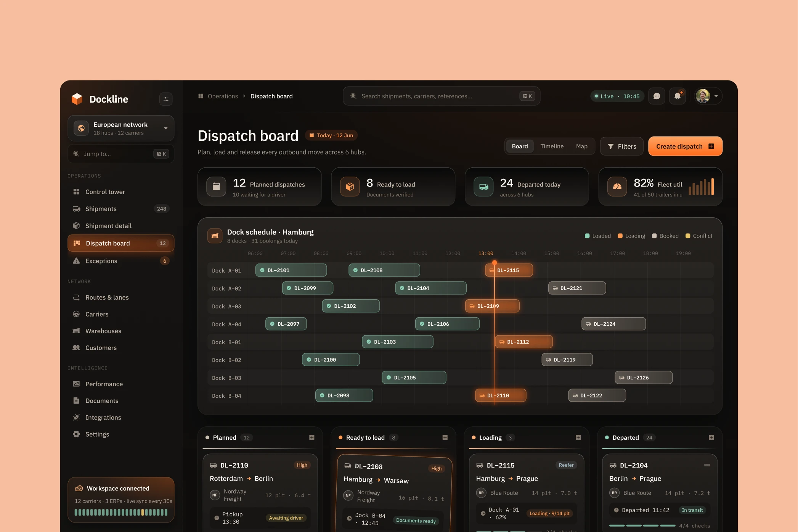Open options on DL-2104 card
Screen dimensions: 798x532
(x=707, y=465)
